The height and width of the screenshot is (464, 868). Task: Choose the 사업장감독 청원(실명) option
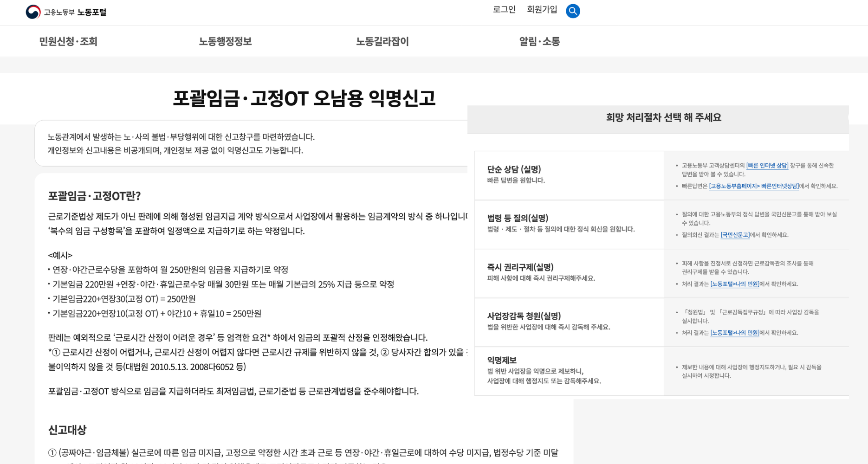(x=569, y=322)
